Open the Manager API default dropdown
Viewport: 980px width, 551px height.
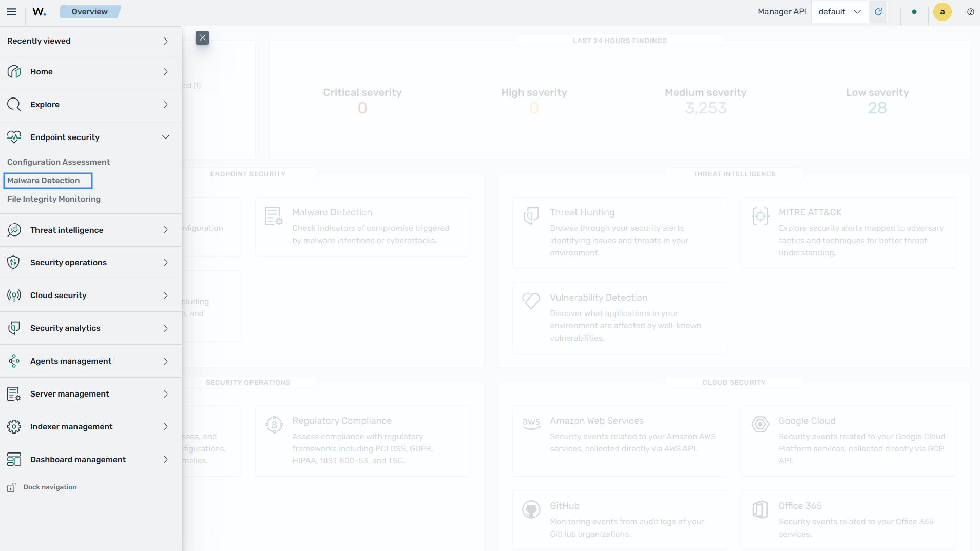[840, 12]
